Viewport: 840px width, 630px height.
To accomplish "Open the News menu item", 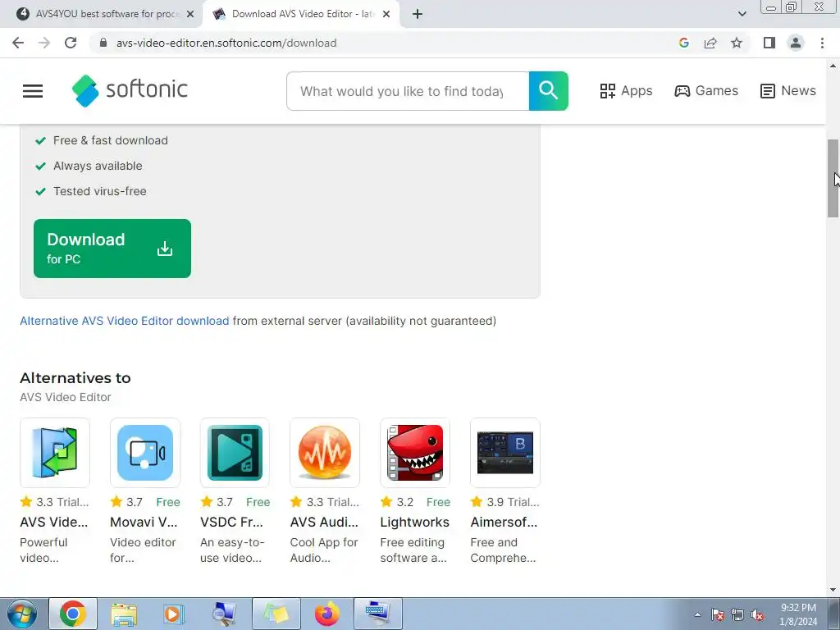I will (788, 90).
